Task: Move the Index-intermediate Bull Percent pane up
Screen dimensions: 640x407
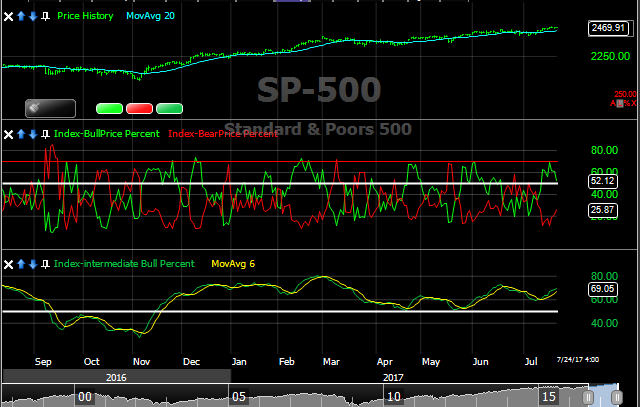Action: (21, 264)
